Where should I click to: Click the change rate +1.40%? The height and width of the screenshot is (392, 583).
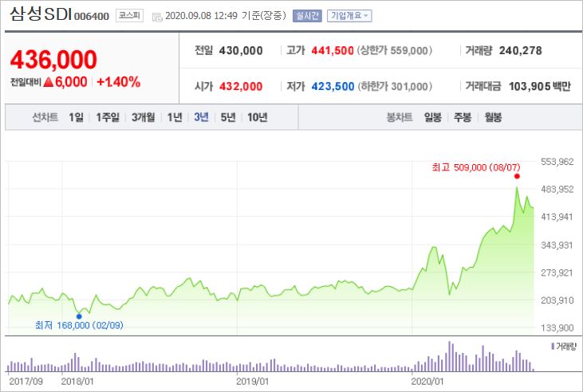[x=119, y=82]
